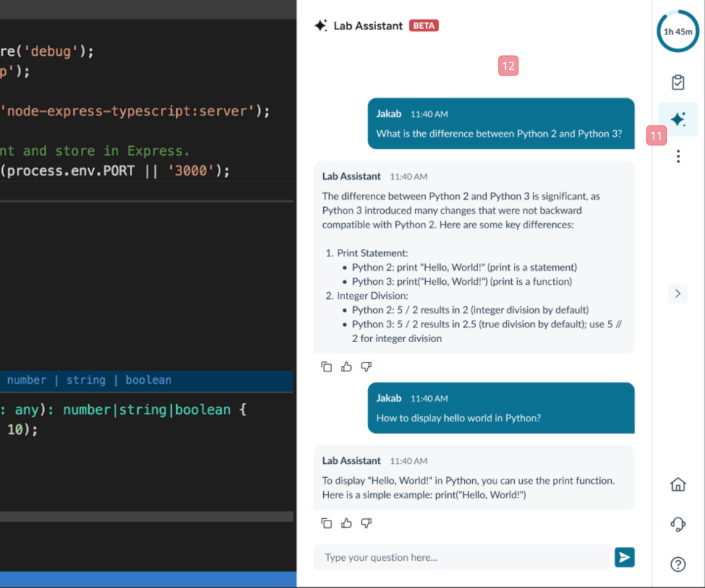
Task: Click the bullet 'Python 3: 5 / 2 results in 2.5'
Action: (x=487, y=331)
